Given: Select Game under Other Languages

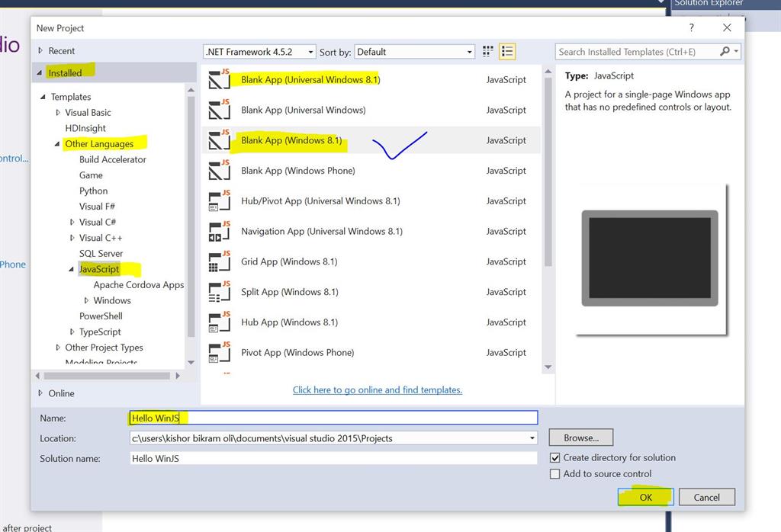Looking at the screenshot, I should 91,175.
